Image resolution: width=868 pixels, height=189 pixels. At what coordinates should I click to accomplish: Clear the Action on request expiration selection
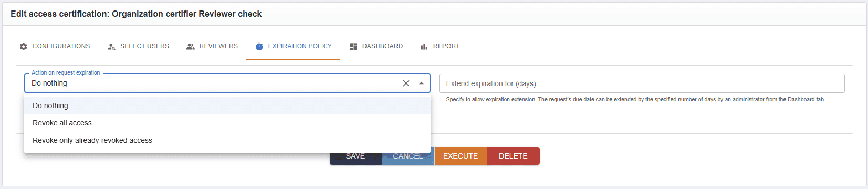[x=406, y=83]
